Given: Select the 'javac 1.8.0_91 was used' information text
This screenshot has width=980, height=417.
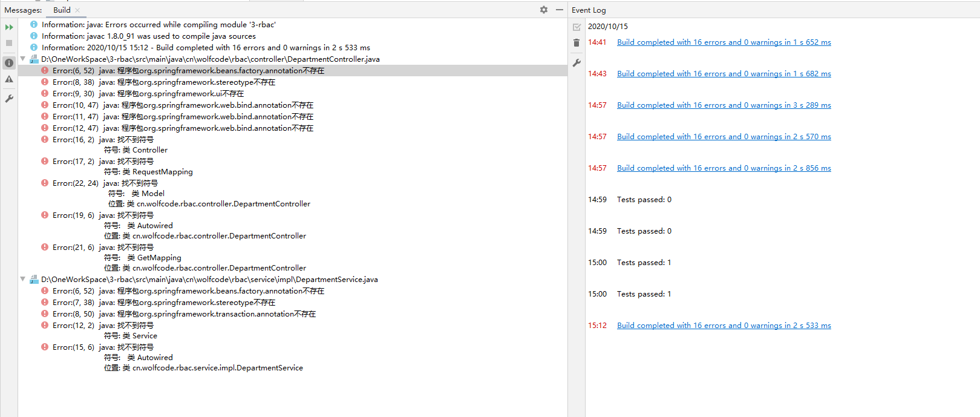Looking at the screenshot, I should click(x=149, y=36).
